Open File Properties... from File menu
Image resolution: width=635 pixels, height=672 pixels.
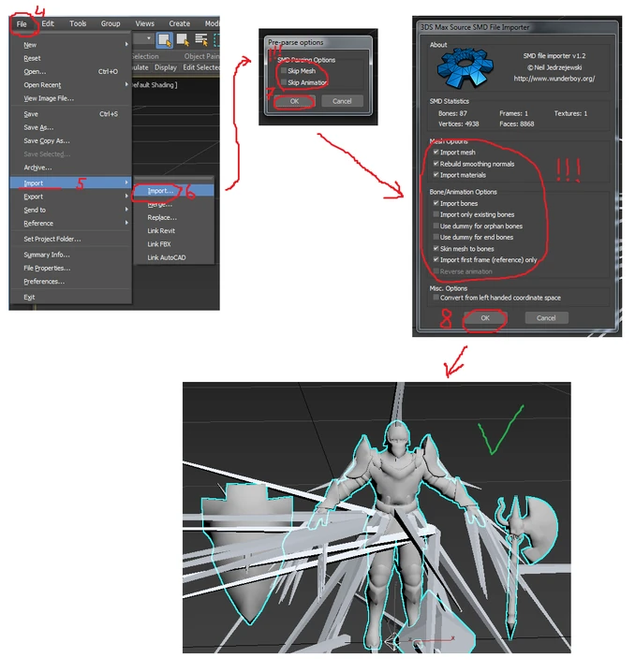47,269
